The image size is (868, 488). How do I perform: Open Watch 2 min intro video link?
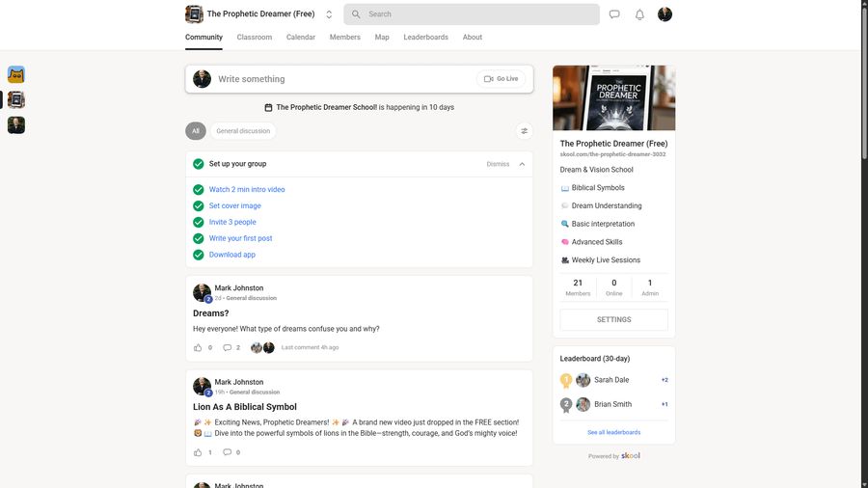click(247, 189)
